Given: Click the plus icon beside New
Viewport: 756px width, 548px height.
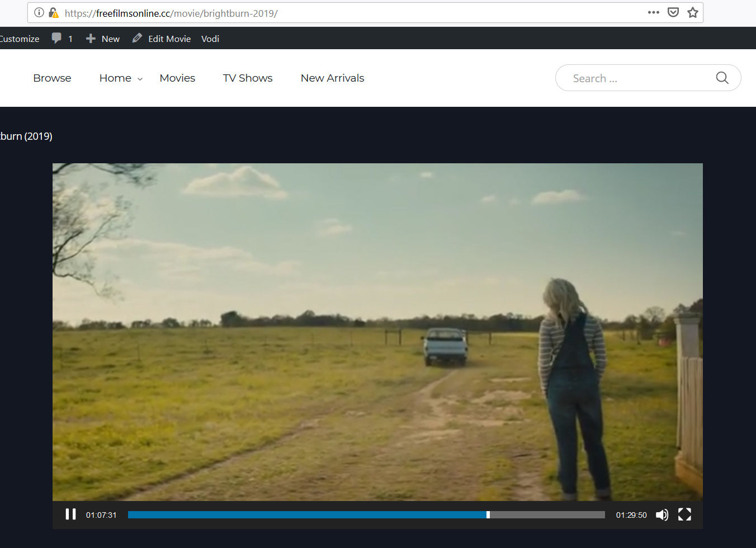Looking at the screenshot, I should [91, 39].
